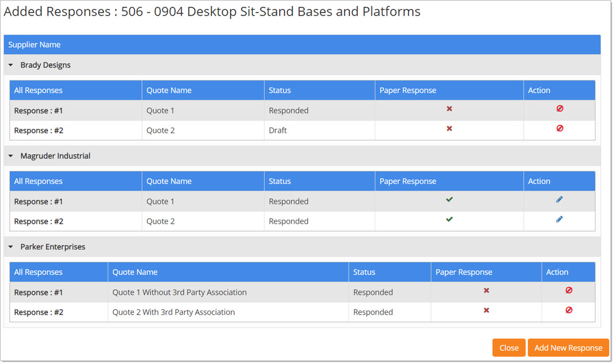Click the prohibited icon for Brady Designs Response #2
614x364 pixels.
(x=559, y=129)
